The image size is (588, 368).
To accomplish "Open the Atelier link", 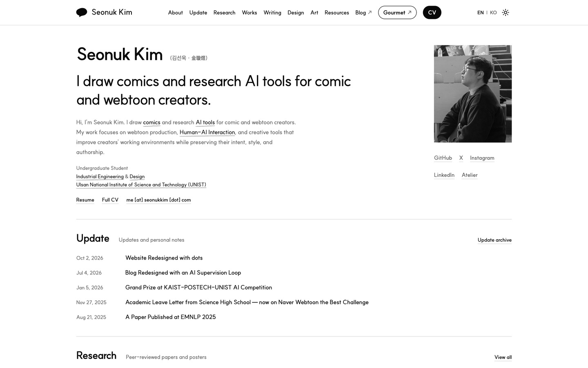I will (470, 175).
